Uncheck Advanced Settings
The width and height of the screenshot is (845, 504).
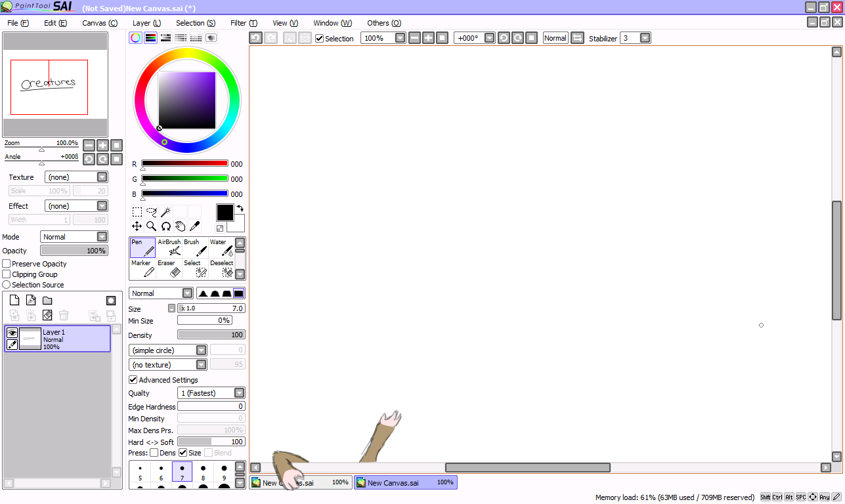point(133,380)
